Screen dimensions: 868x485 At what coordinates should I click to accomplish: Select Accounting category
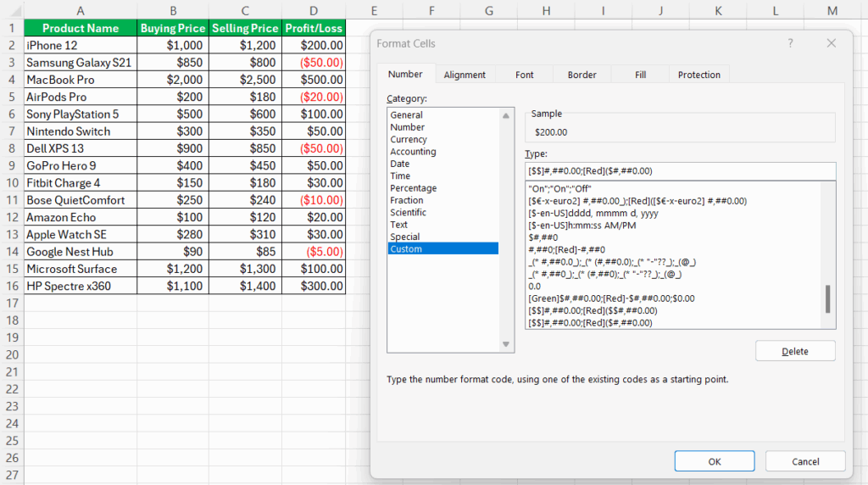[x=413, y=152]
